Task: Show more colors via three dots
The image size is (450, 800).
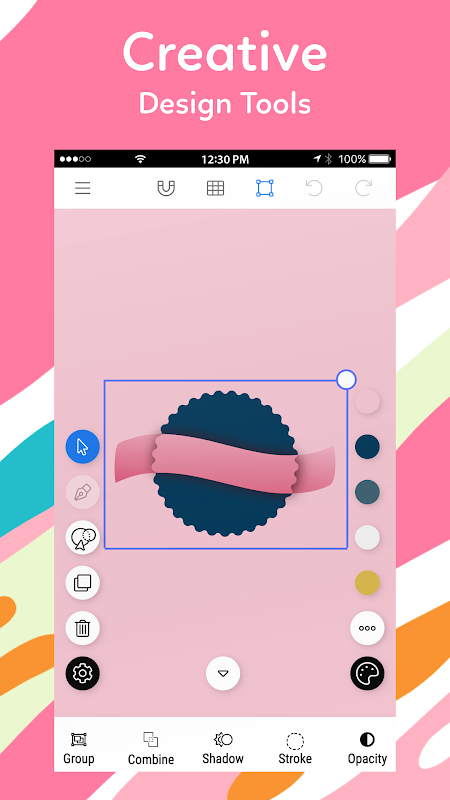Action: 367,628
